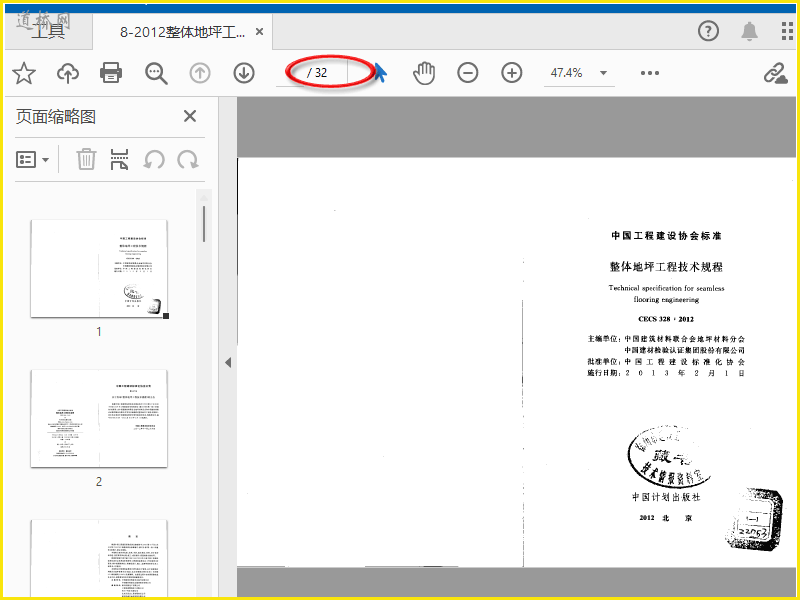Close the 页面缩略图 panel
Image resolution: width=800 pixels, height=600 pixels.
click(190, 116)
